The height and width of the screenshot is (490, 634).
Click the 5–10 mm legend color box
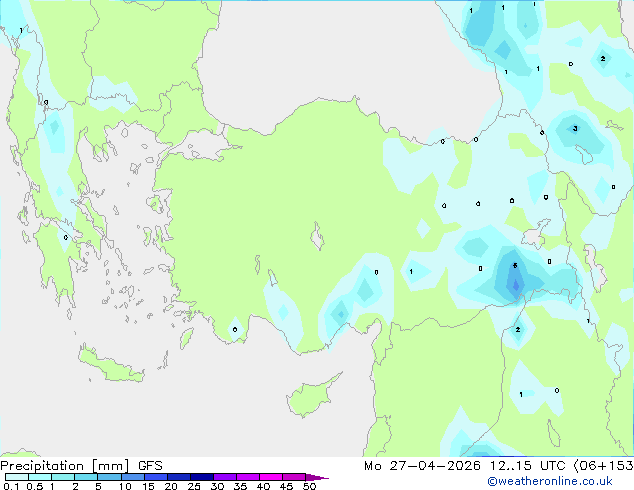point(109,477)
